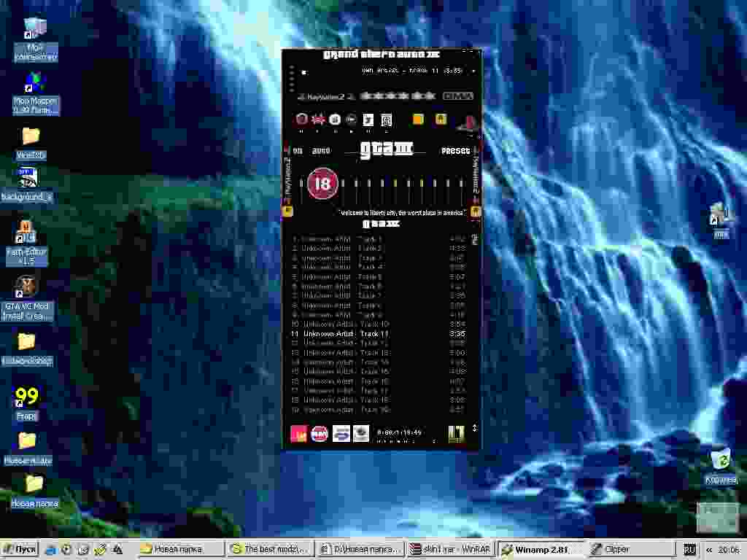This screenshot has width=747, height=560.
Task: Select the Новая папка desktop folder
Action: coord(34,491)
